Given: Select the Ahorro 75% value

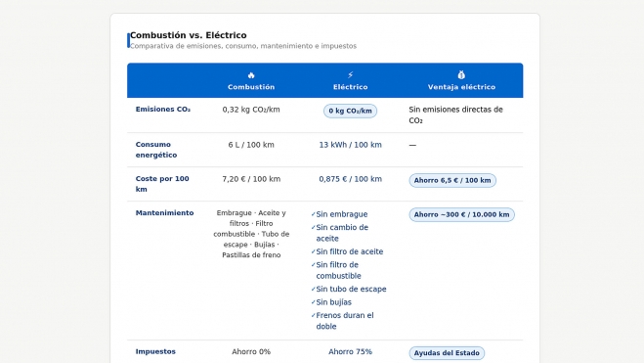Looking at the screenshot, I should pos(350,351).
